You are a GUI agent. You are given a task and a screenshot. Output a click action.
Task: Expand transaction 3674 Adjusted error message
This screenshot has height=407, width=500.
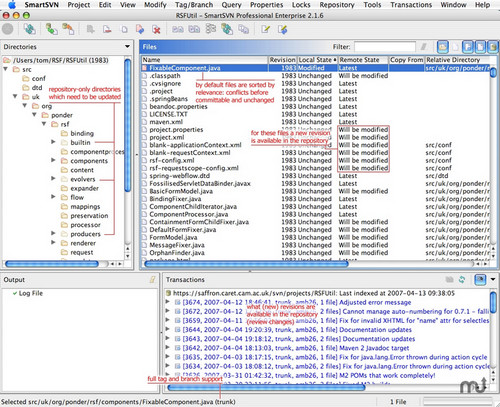(x=168, y=302)
